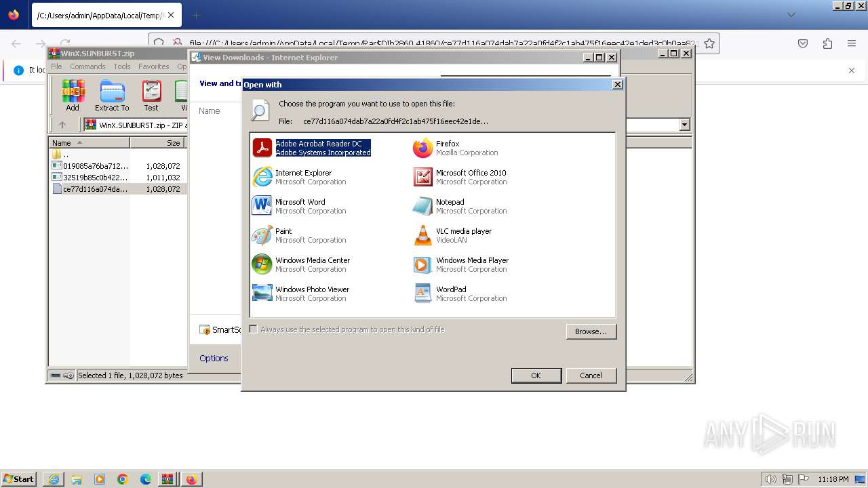Switch to WinRAR via taskbar icon
Screen dimensions: 868x488
point(167,479)
